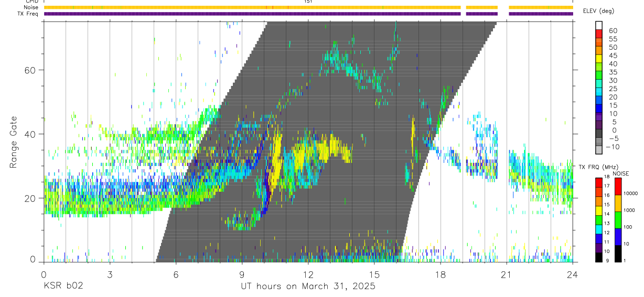Click x-axis tick label '6'
Viewport: 644px width, 297px height.
point(176,274)
